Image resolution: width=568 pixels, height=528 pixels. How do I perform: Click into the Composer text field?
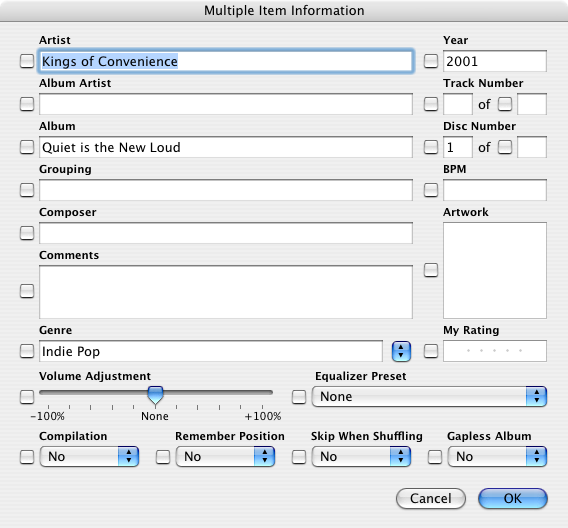pos(226,233)
